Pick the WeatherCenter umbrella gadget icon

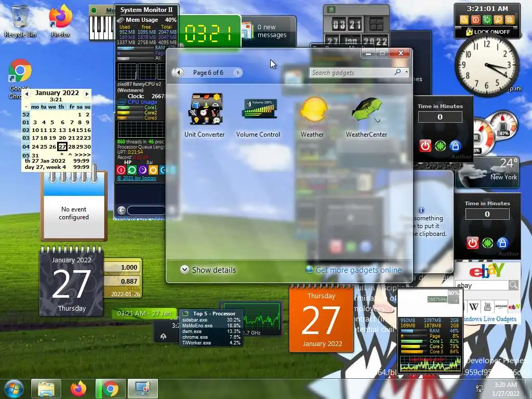click(x=367, y=109)
